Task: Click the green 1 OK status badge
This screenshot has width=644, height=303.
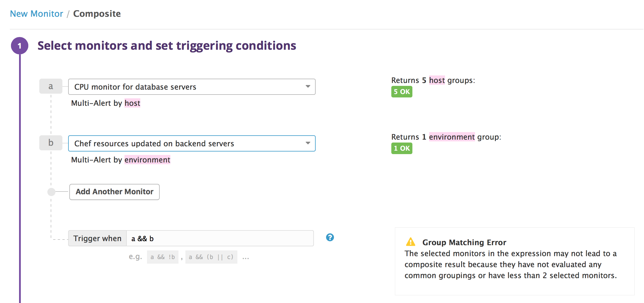Action: pos(401,148)
